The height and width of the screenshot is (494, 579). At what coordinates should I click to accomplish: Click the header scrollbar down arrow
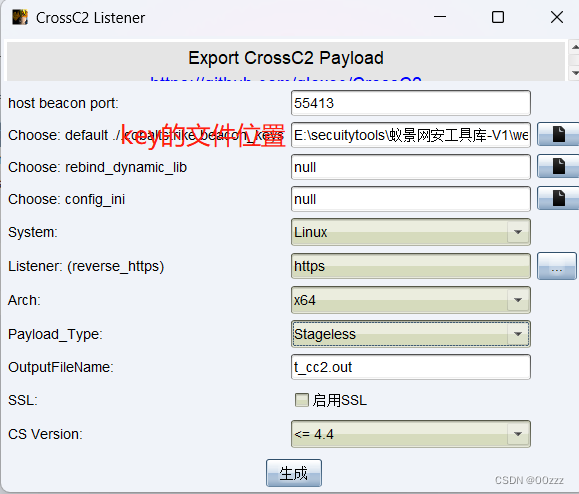pyautogui.click(x=575, y=72)
